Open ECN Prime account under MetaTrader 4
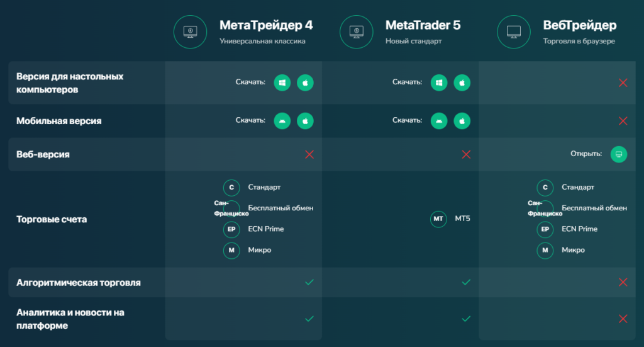The width and height of the screenshot is (644, 347). tap(265, 229)
